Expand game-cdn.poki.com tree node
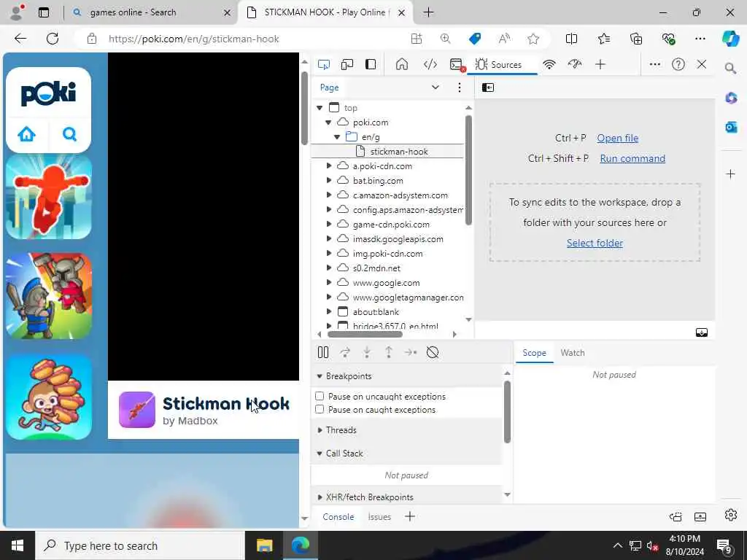The image size is (747, 560). [x=329, y=225]
